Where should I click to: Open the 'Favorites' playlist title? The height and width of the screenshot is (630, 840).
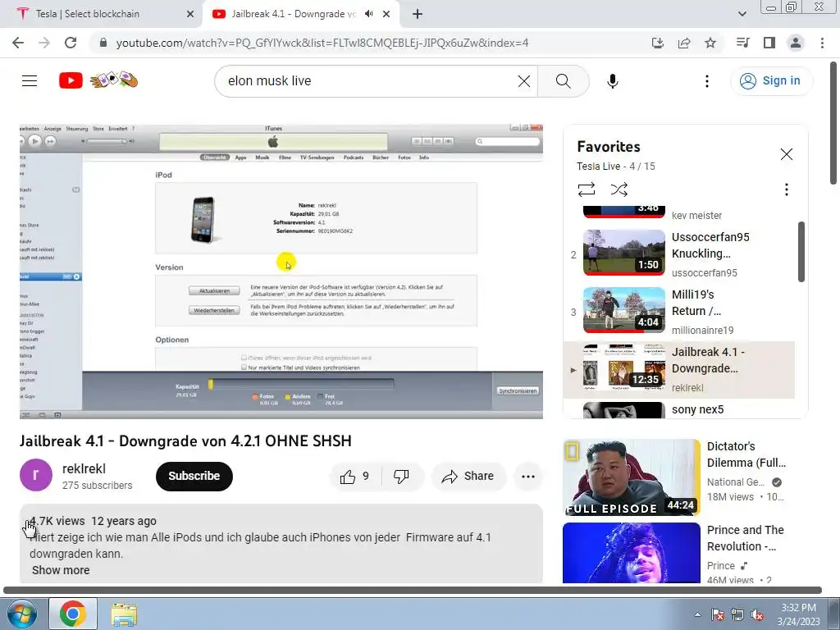(x=609, y=146)
